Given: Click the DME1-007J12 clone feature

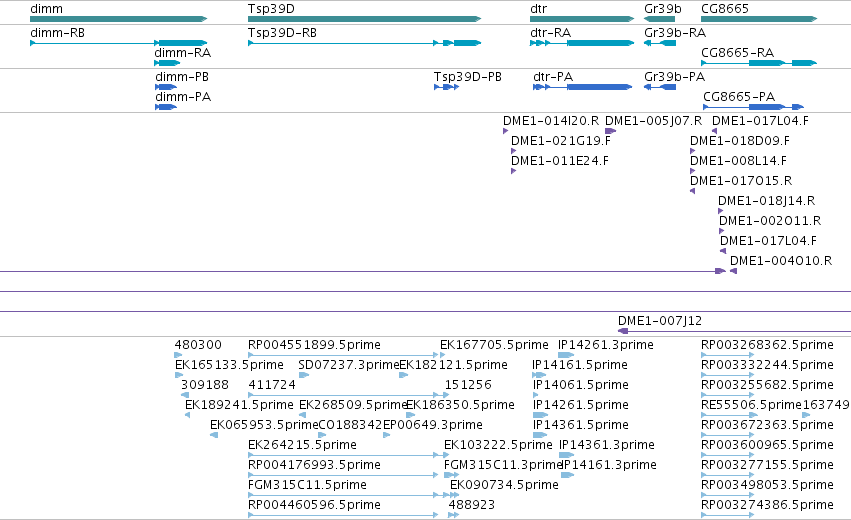Looking at the screenshot, I should pyautogui.click(x=734, y=331).
